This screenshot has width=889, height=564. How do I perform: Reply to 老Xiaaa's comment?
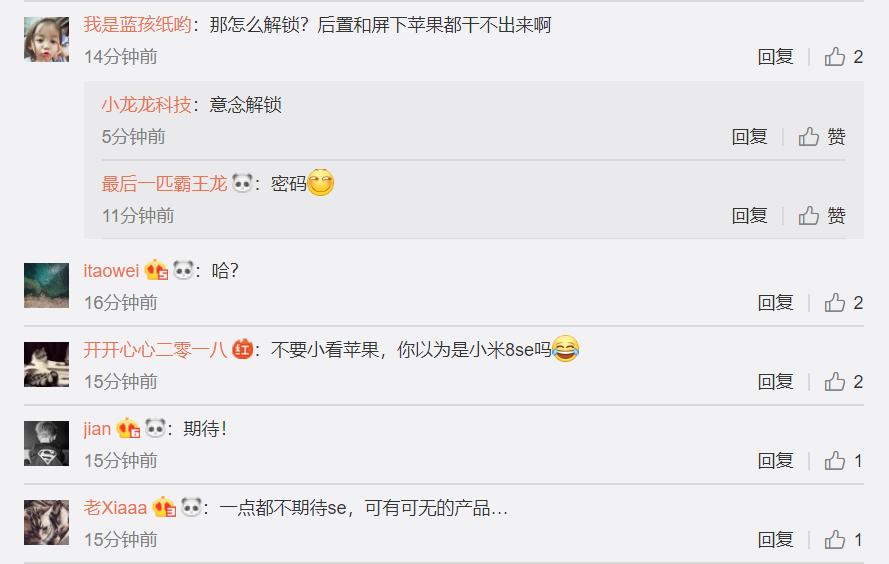tap(775, 539)
